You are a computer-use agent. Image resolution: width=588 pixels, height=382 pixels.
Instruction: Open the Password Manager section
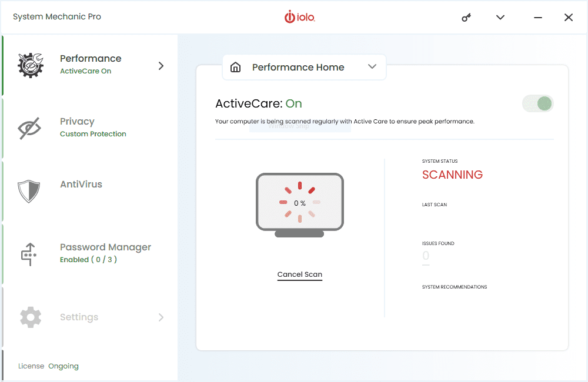90,254
